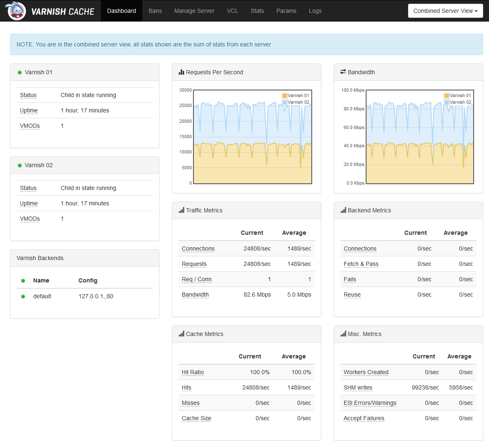Click the Requests Per Second bar chart icon
The width and height of the screenshot is (489, 448).
click(x=181, y=72)
